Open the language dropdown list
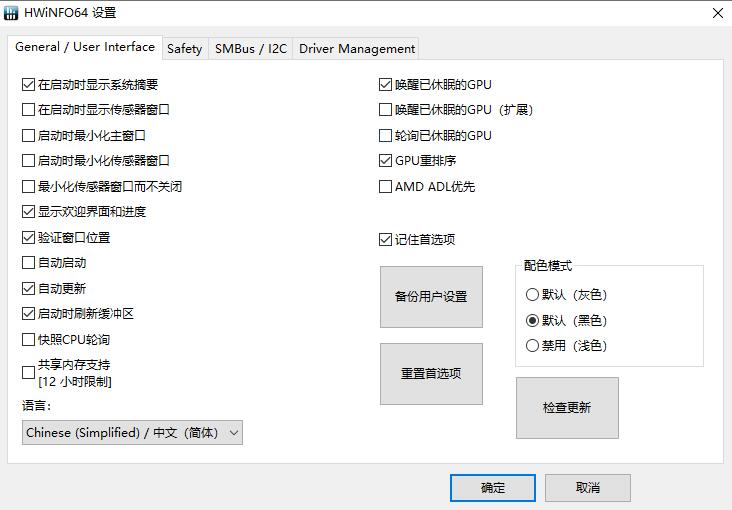 click(133, 433)
